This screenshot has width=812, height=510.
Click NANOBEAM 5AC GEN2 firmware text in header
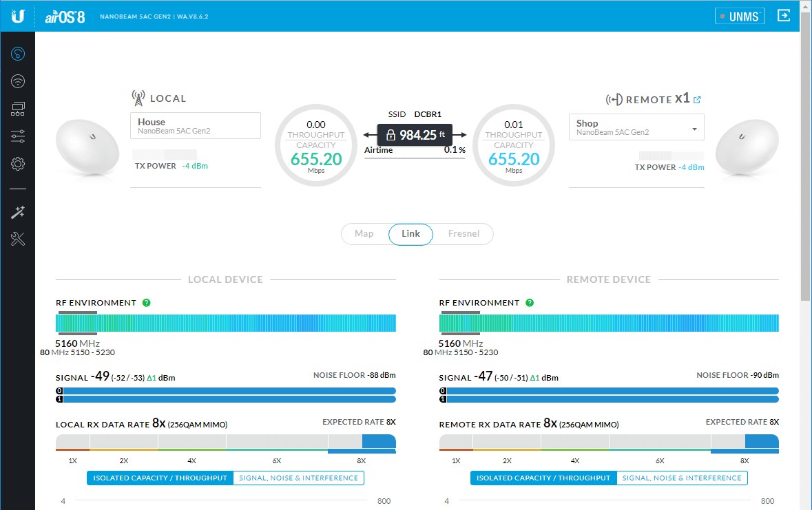tap(154, 17)
